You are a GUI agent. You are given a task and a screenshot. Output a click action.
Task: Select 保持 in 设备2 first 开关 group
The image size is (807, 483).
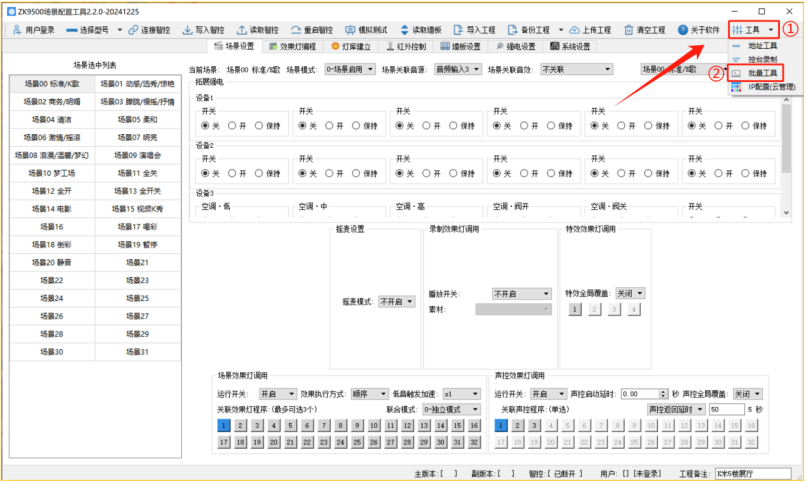(x=268, y=174)
